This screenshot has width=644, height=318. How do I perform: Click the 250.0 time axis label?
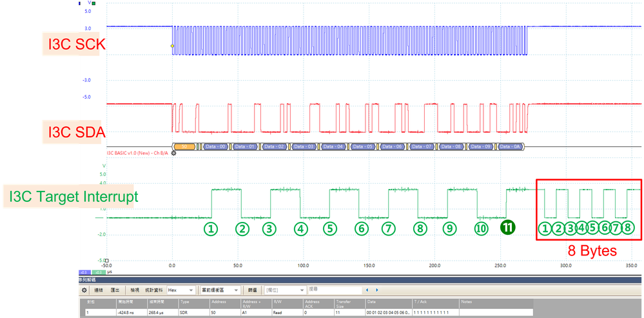[500, 265]
